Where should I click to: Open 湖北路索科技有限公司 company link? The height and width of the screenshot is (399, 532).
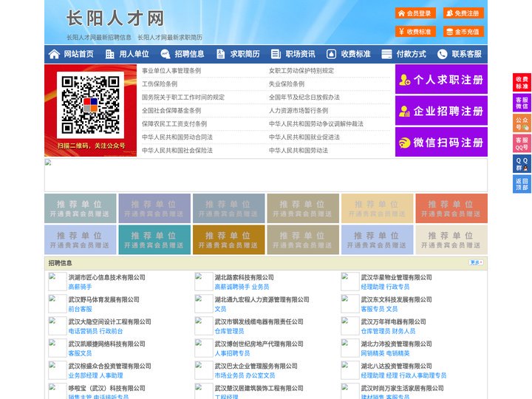244,277
